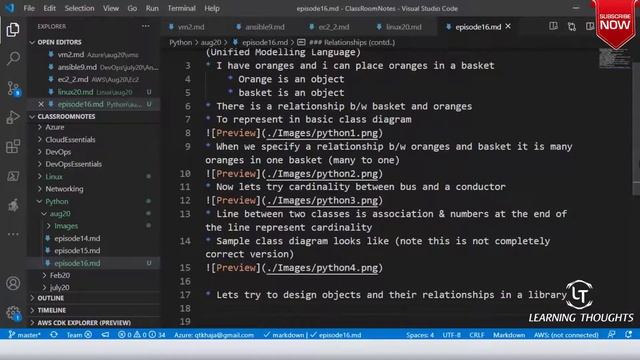Expand the Linux folder
Image resolution: width=640 pixels, height=360 pixels.
pos(54,177)
